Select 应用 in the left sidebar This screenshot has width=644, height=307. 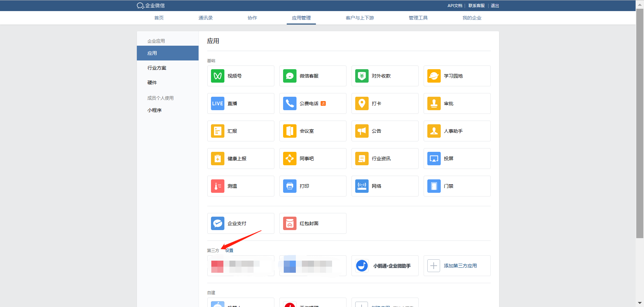tap(168, 53)
